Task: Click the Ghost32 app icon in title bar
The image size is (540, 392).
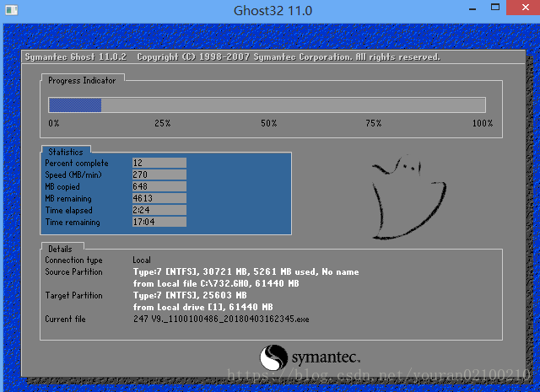Action: pyautogui.click(x=11, y=10)
